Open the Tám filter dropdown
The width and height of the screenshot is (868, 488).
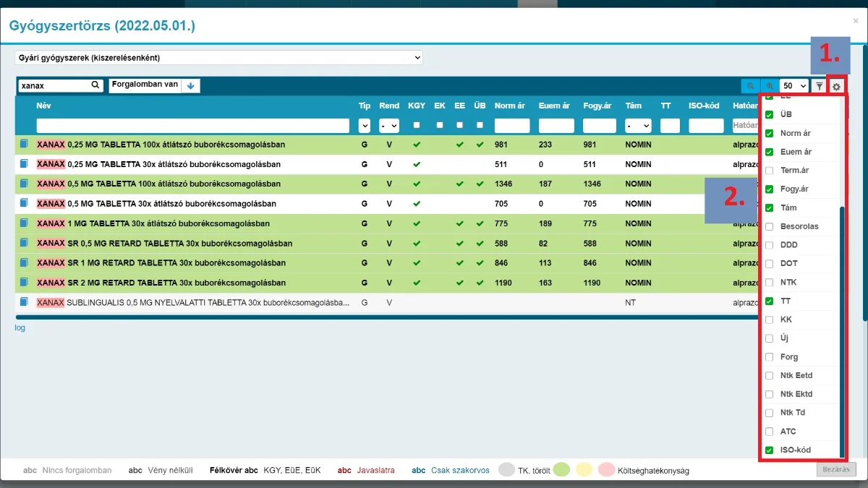pyautogui.click(x=638, y=125)
